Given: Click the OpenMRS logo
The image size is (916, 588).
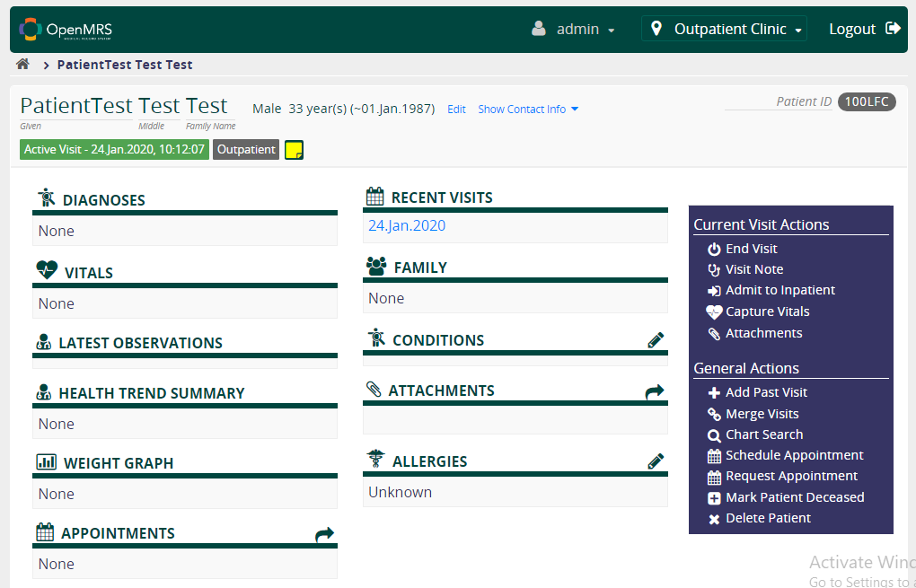Looking at the screenshot, I should coord(66,30).
